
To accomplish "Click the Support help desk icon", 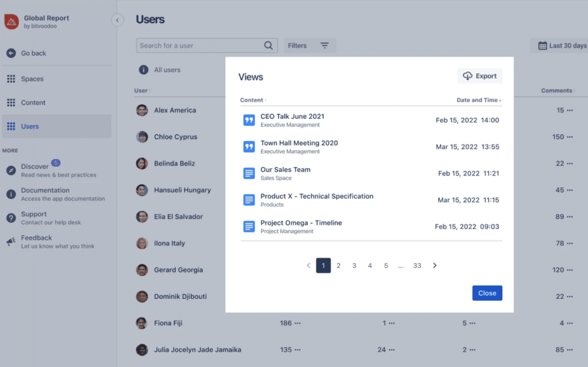I will [11, 218].
